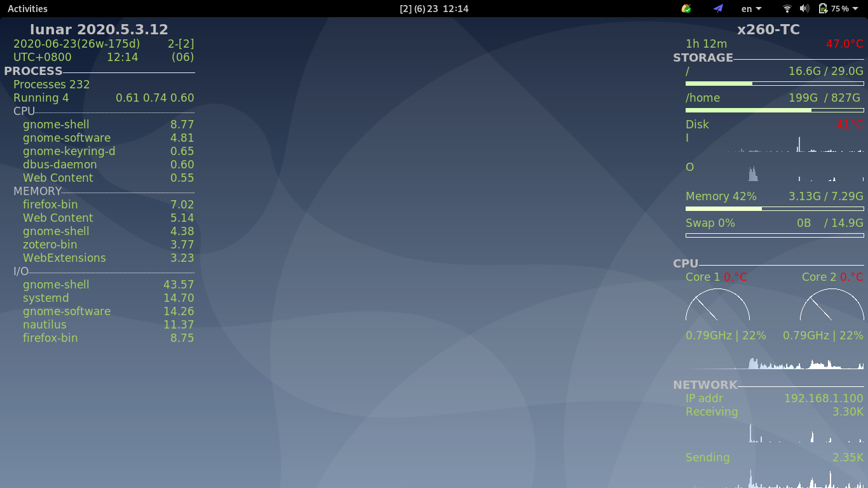
Task: Click the Nutstore acorn tray icon
Action: point(686,9)
